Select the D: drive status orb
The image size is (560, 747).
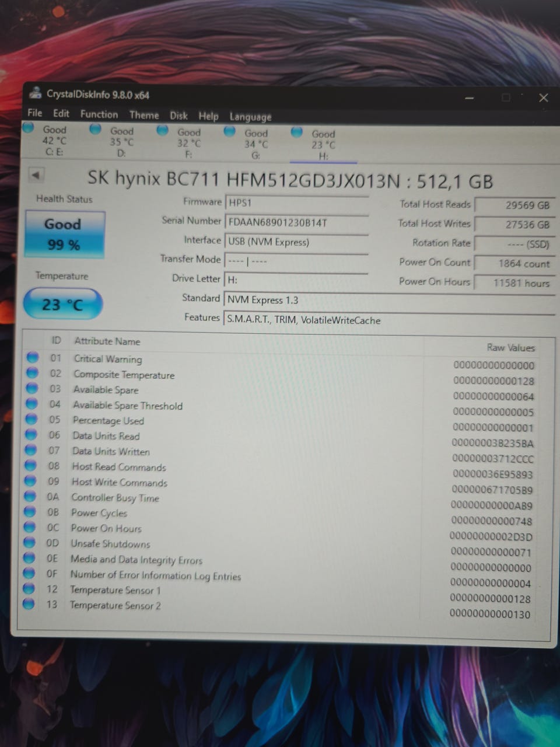[95, 129]
